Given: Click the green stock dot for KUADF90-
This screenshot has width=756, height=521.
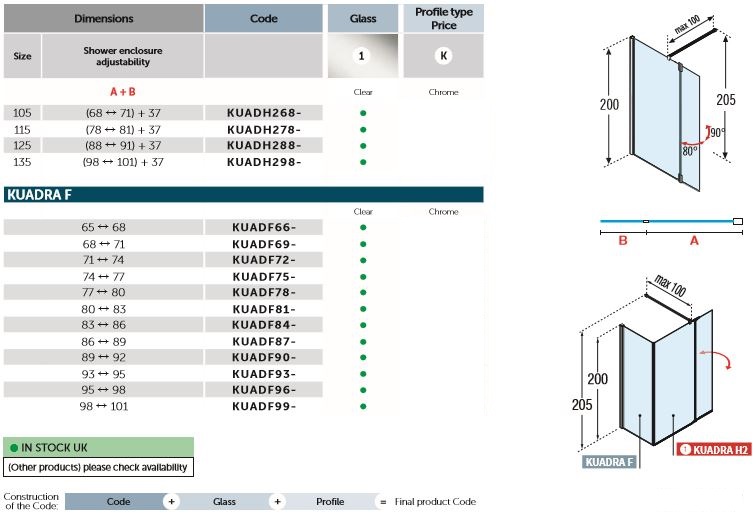Looking at the screenshot, I should coord(363,358).
